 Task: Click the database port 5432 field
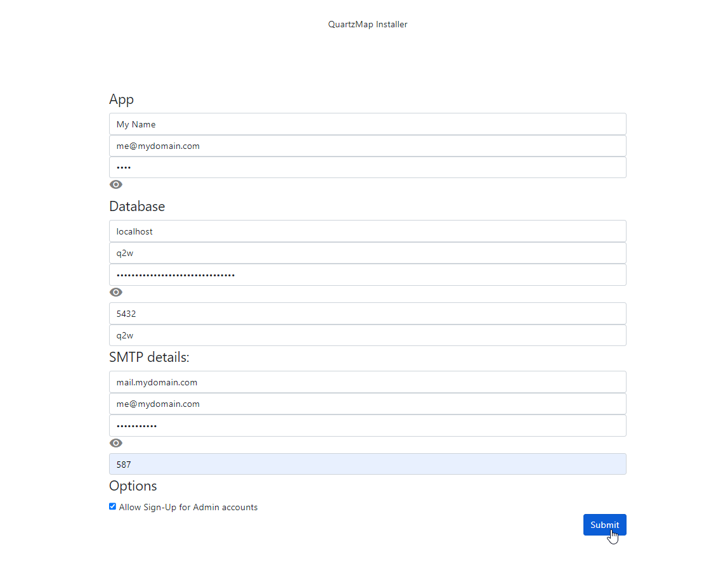click(367, 314)
